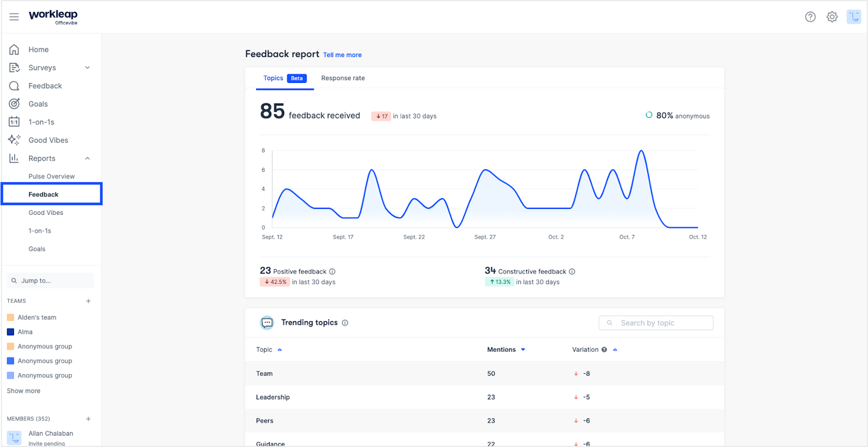Open the settings gear icon

tap(832, 17)
